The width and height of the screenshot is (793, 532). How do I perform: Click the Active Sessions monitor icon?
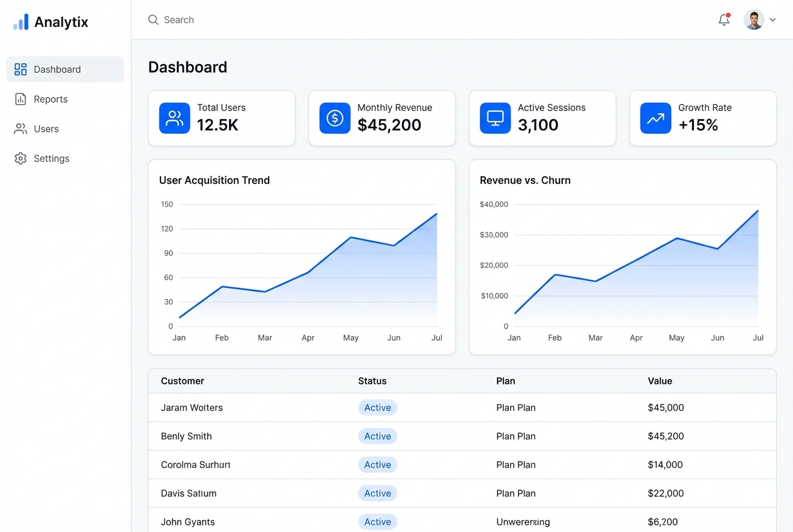coord(496,118)
